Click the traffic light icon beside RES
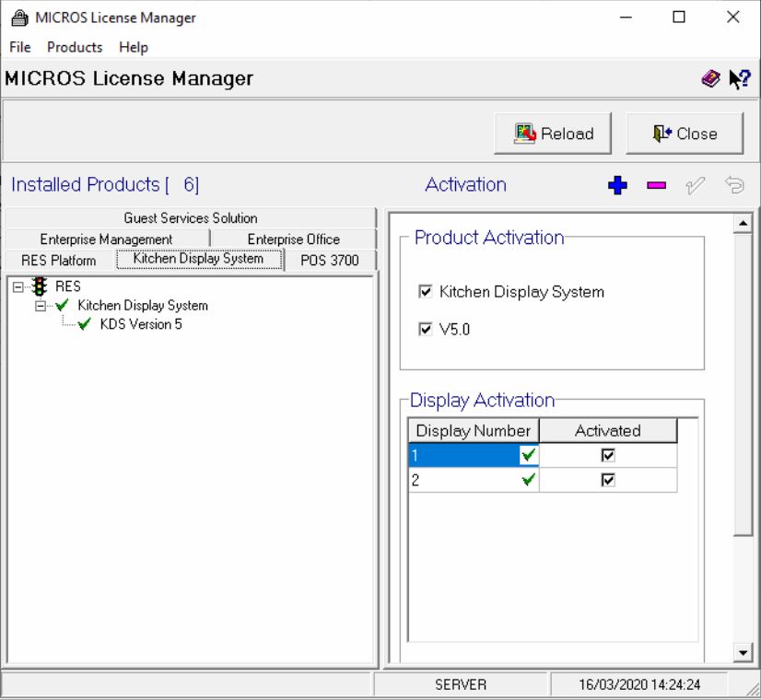Screen dimensions: 761x700 [40, 286]
